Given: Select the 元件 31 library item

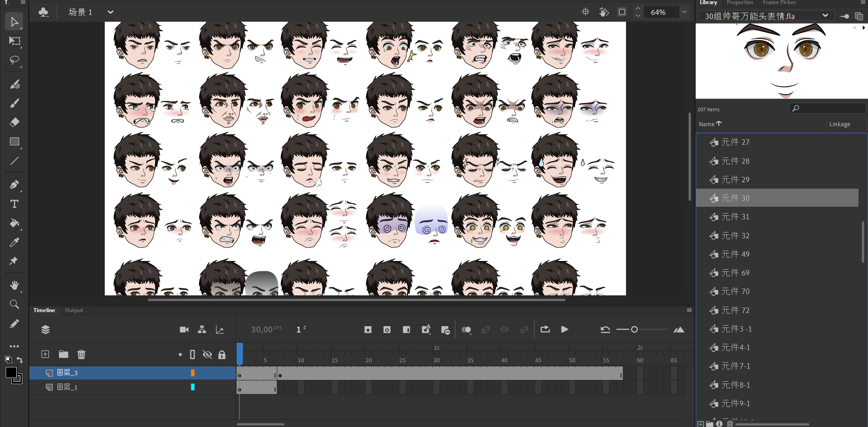Looking at the screenshot, I should 735,217.
